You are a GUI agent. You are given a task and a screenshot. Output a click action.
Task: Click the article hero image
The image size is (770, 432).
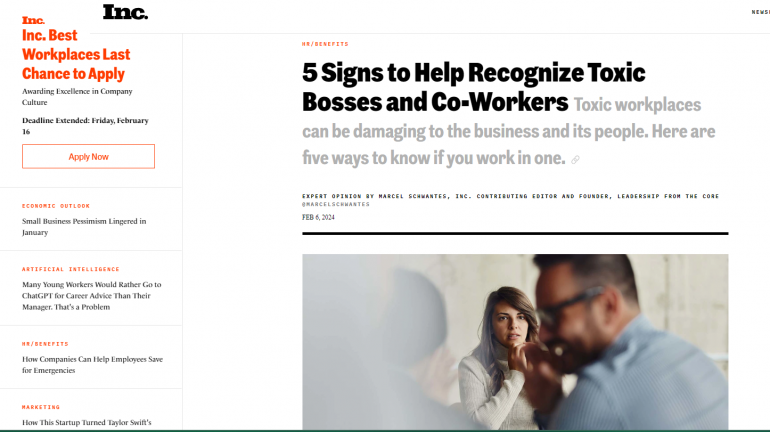click(x=515, y=342)
